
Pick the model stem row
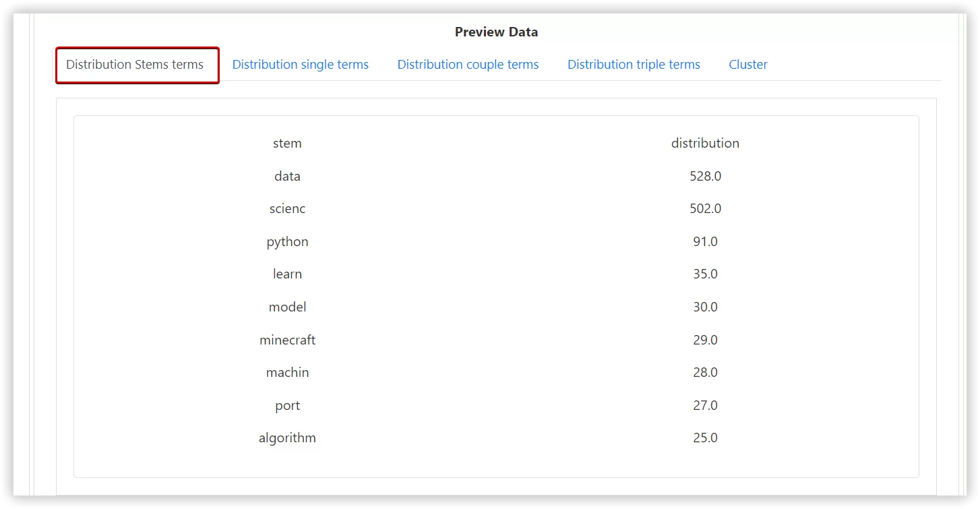click(x=287, y=307)
